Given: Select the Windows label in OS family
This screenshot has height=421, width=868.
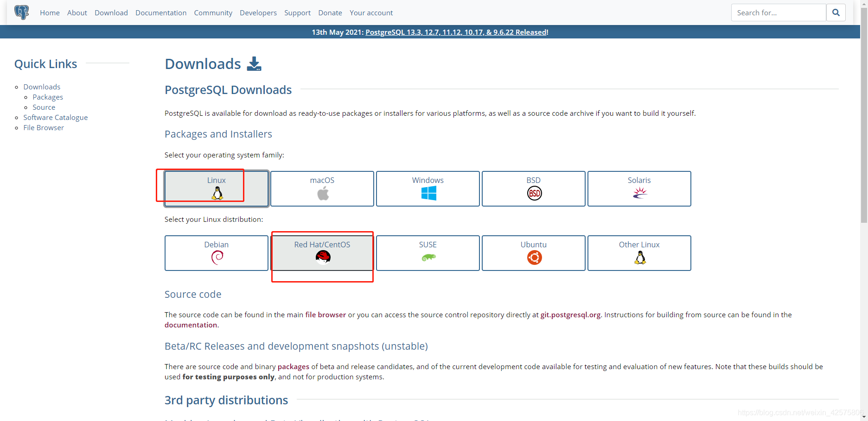Looking at the screenshot, I should coord(428,180).
